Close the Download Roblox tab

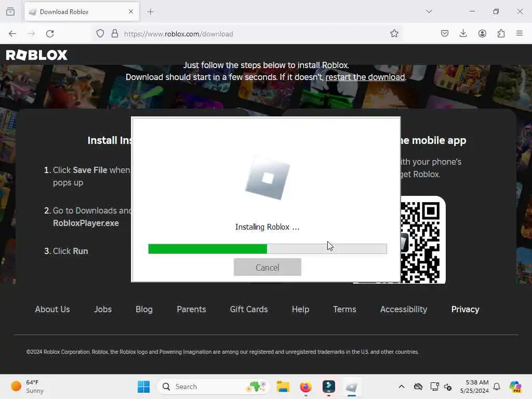point(131,12)
